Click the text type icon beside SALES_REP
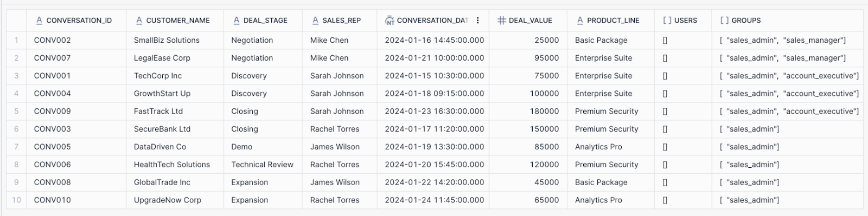Viewport: 868px width, 216px height. 315,21
